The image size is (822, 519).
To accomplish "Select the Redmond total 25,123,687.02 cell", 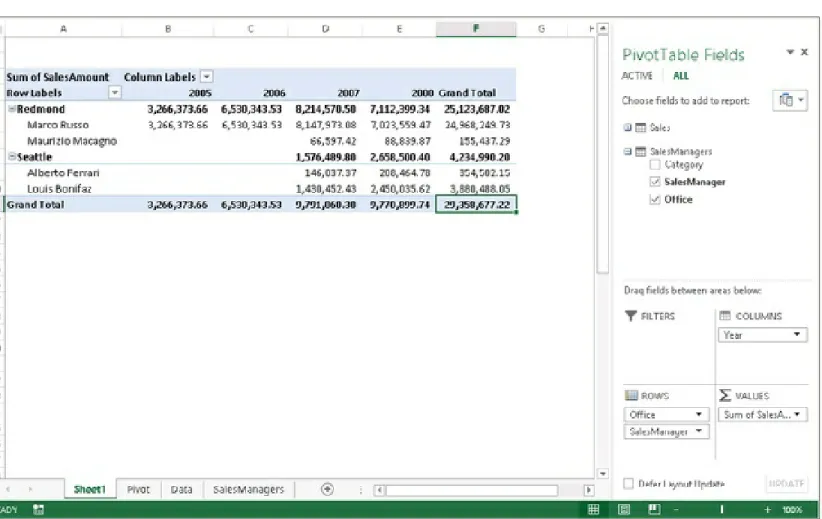I will (477, 109).
